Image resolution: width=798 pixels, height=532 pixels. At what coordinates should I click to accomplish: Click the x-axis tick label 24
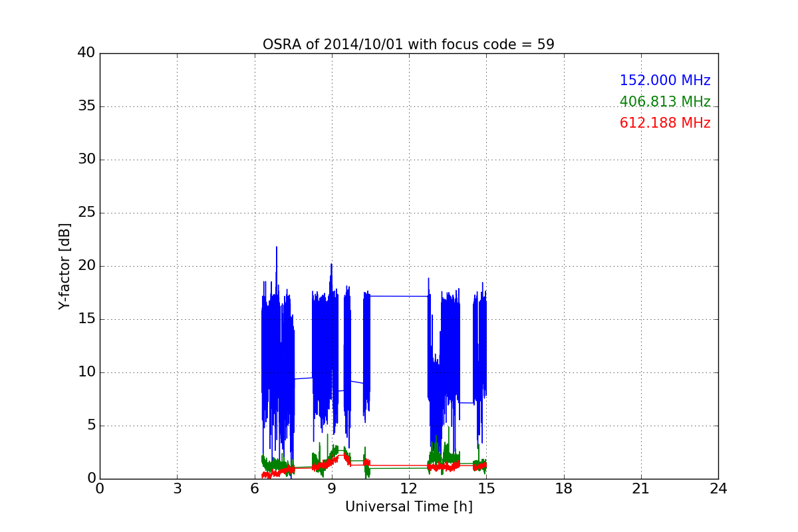click(718, 489)
